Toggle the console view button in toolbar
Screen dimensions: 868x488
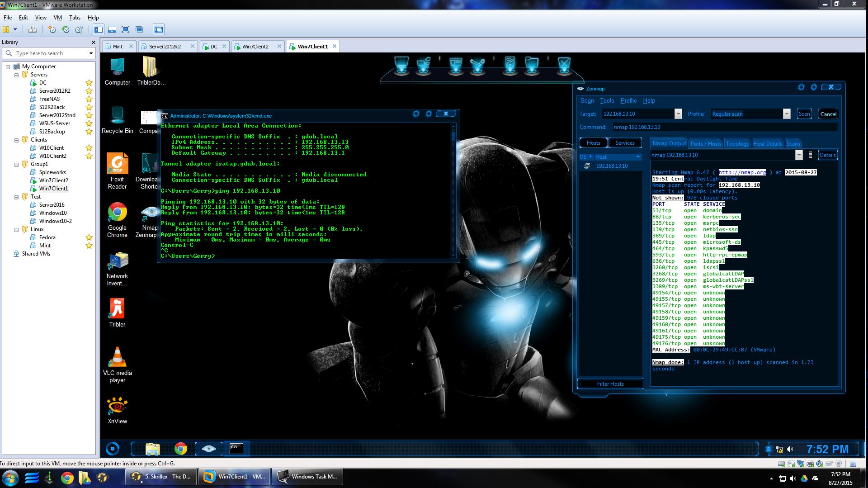coord(159,29)
